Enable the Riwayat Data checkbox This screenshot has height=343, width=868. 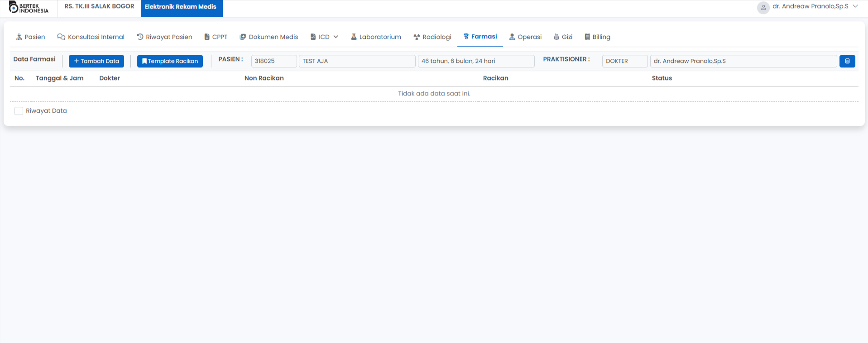pyautogui.click(x=19, y=111)
